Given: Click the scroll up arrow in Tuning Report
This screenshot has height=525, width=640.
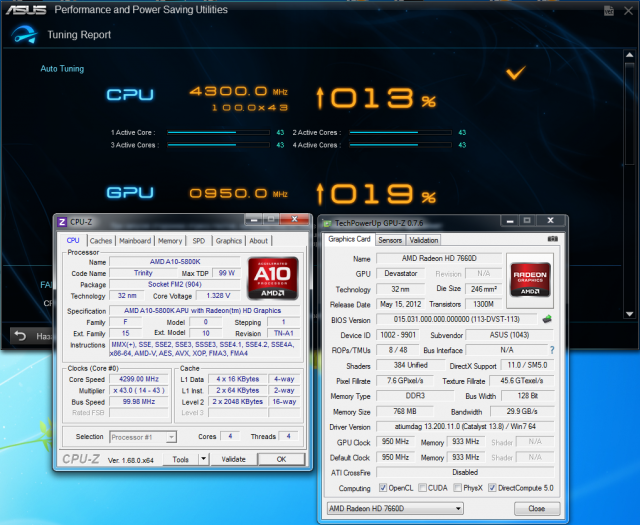Looking at the screenshot, I should (629, 55).
